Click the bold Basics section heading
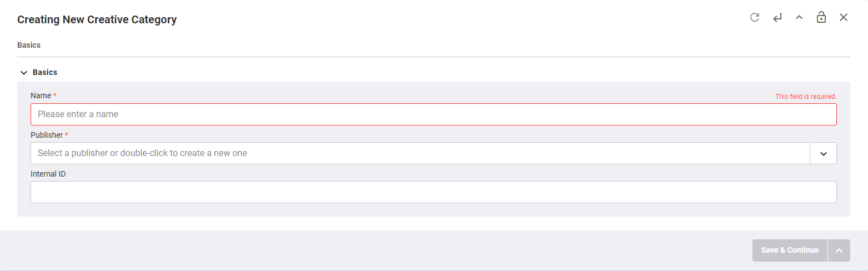 (45, 72)
